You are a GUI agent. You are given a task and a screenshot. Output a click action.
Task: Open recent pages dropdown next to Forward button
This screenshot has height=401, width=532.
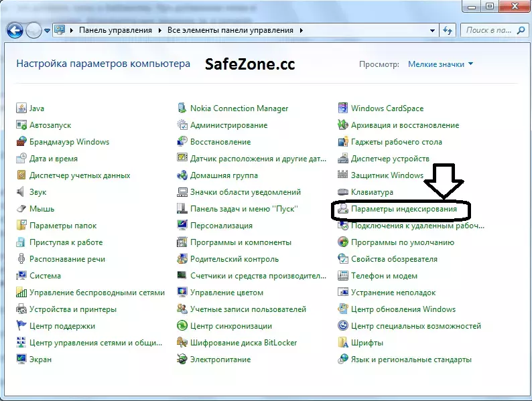coord(47,31)
